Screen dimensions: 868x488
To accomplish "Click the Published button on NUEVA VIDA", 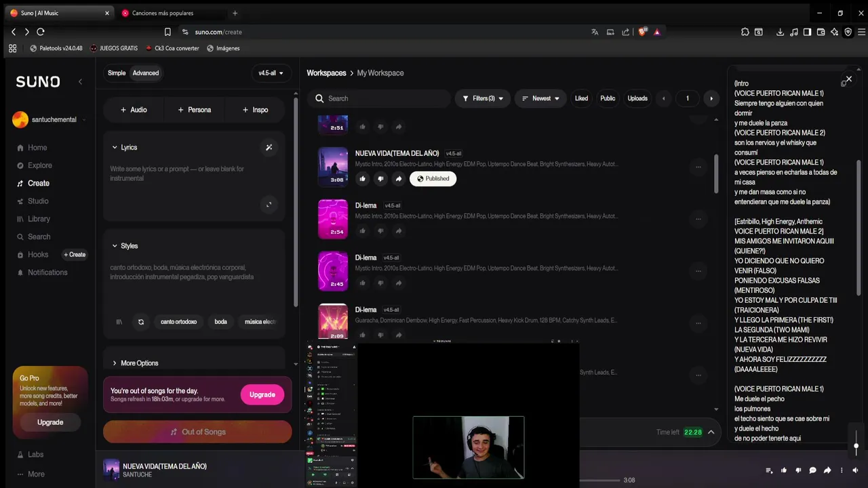I will [x=433, y=179].
